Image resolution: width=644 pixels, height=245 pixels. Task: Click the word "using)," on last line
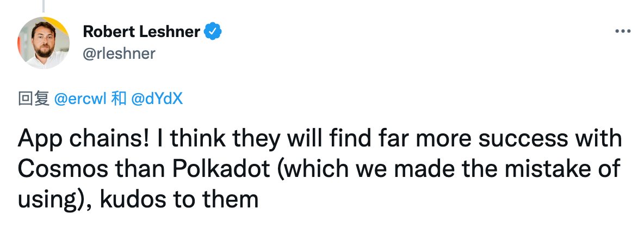coord(55,200)
